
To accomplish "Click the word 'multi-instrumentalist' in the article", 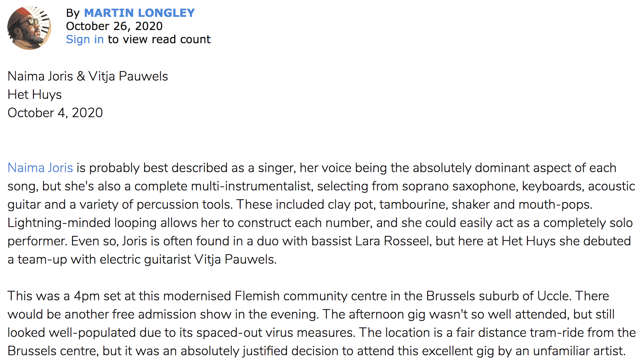I will [x=251, y=186].
